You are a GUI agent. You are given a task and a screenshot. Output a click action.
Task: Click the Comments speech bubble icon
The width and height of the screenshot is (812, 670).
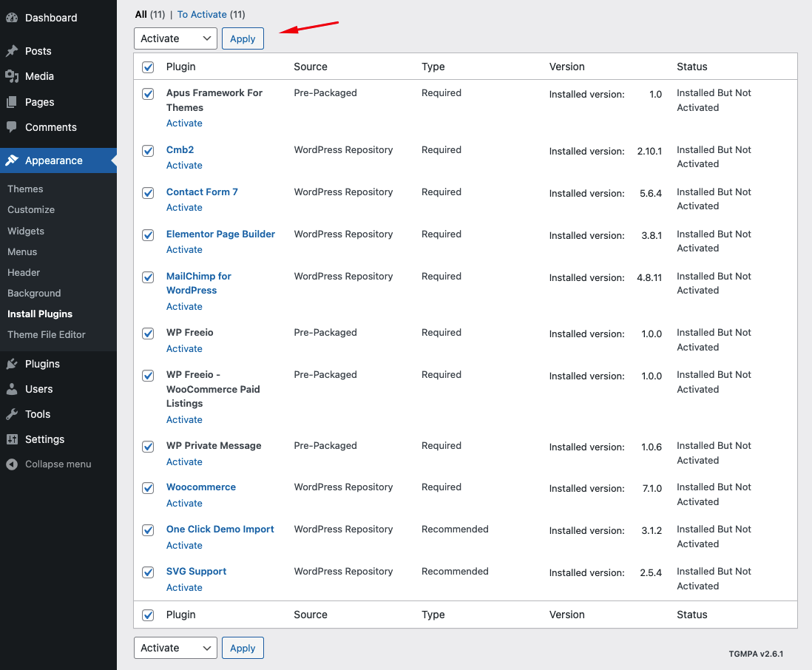[x=12, y=127]
